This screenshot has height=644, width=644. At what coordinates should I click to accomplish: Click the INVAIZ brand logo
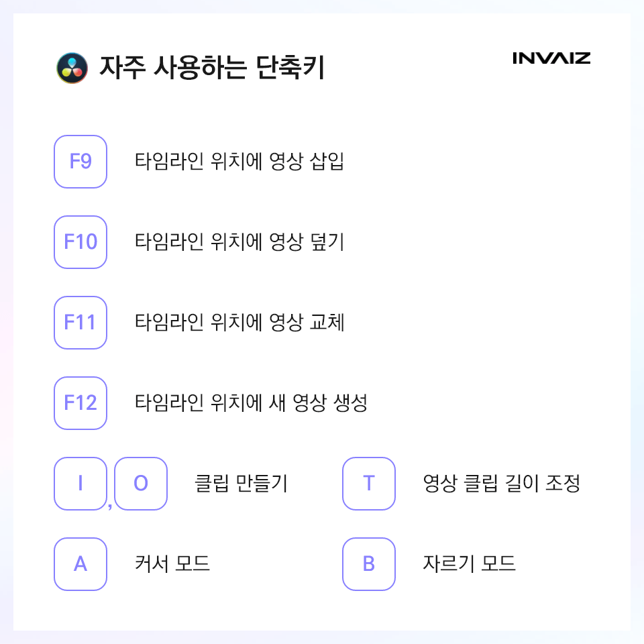pyautogui.click(x=551, y=58)
